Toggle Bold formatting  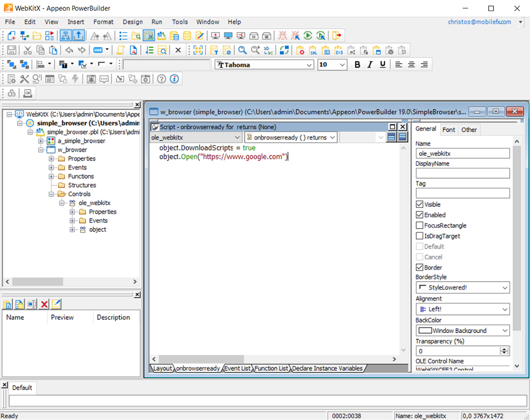click(x=357, y=65)
